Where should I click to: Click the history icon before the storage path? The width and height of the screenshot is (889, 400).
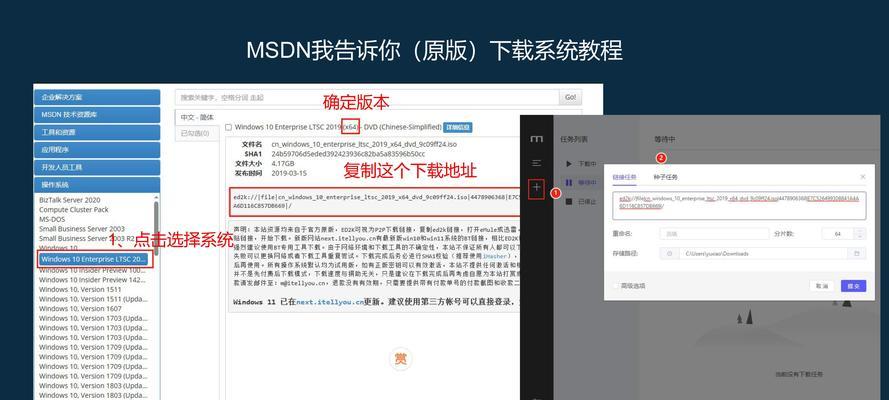(x=670, y=253)
